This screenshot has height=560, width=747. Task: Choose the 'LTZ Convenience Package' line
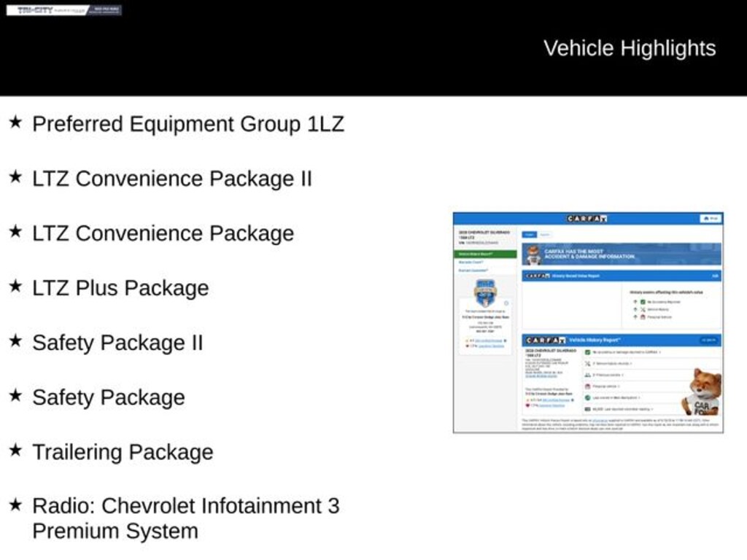[x=163, y=233]
